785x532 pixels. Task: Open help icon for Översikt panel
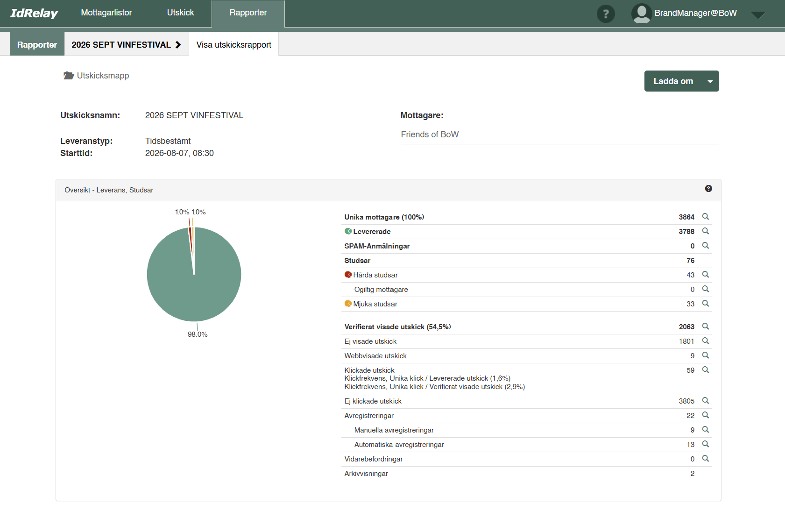(x=708, y=189)
